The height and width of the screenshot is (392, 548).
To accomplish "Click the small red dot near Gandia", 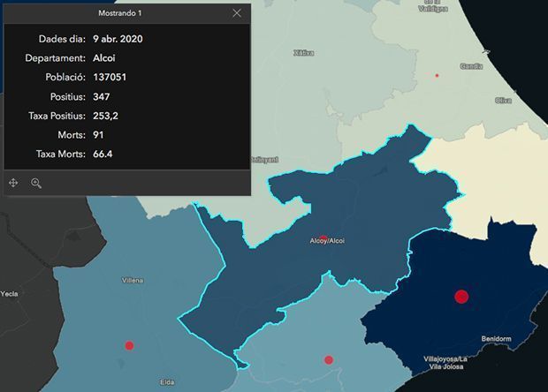I will pos(437,76).
